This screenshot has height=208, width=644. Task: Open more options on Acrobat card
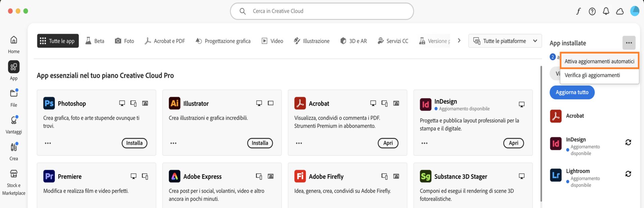point(299,143)
